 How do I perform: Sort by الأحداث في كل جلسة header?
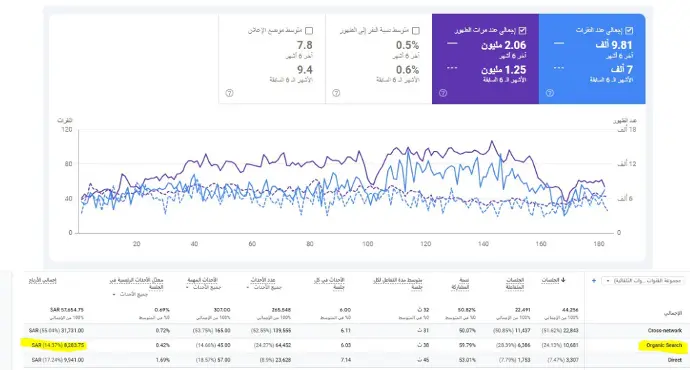(x=329, y=284)
